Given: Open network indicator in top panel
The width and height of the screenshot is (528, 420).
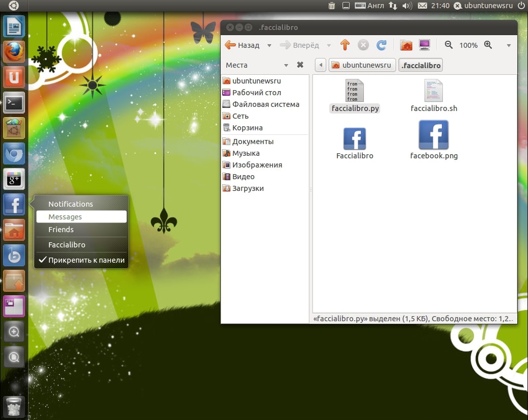Looking at the screenshot, I should pyautogui.click(x=392, y=6).
